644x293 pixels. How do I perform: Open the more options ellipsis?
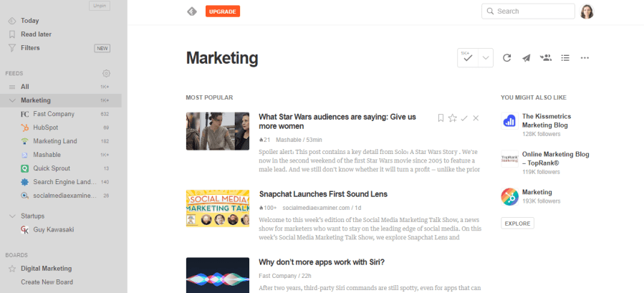(585, 58)
